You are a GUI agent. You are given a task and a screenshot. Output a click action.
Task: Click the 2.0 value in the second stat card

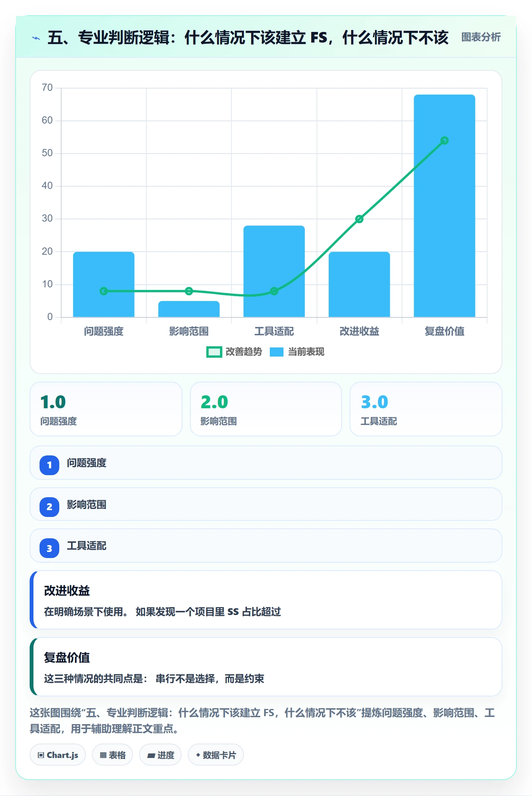(x=214, y=402)
